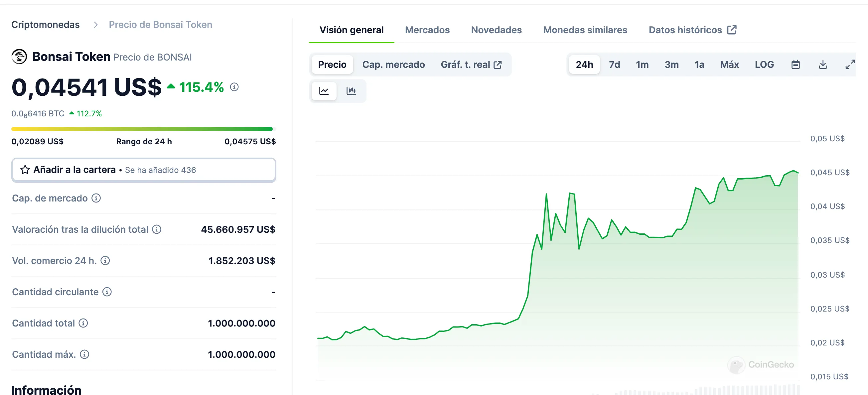Click the Rango de 24 h label
This screenshot has height=395, width=868.
click(144, 141)
